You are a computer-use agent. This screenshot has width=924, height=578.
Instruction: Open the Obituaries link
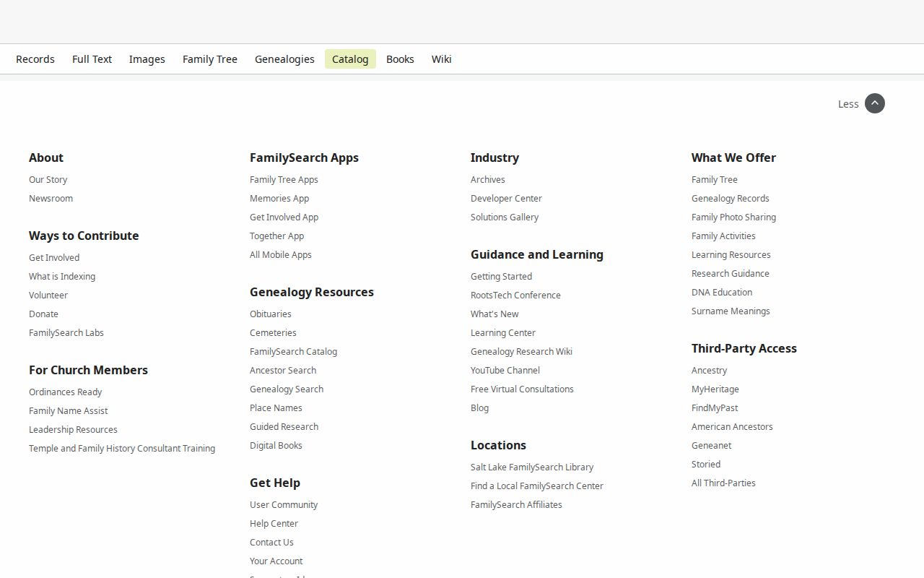(271, 314)
